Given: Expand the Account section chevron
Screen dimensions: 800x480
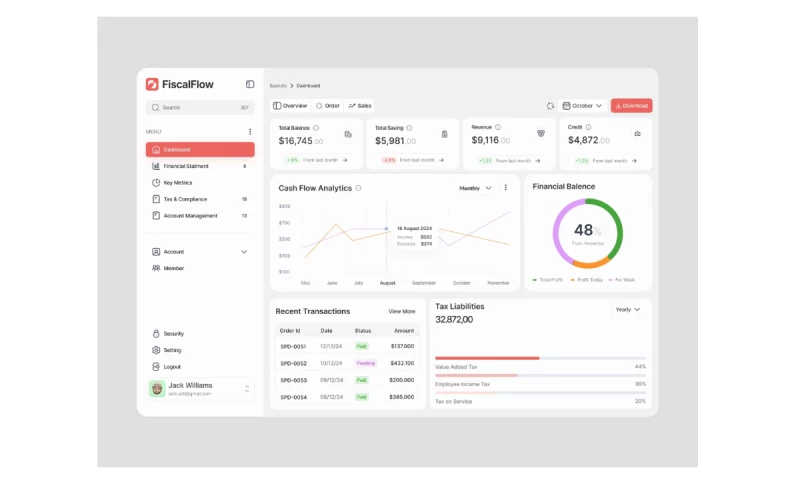Looking at the screenshot, I should [244, 251].
